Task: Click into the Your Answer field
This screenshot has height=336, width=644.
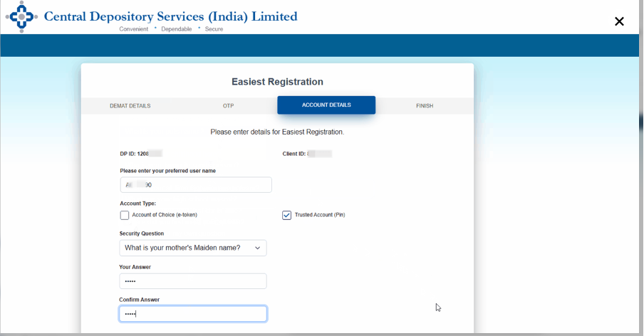Action: pos(193,281)
